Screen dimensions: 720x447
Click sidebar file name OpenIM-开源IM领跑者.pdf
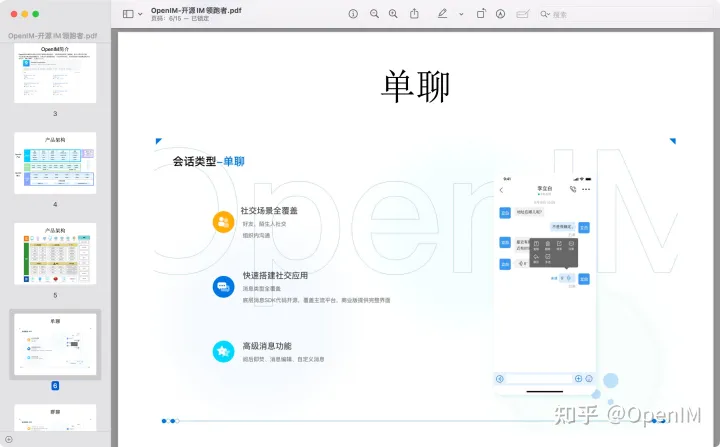click(x=52, y=35)
